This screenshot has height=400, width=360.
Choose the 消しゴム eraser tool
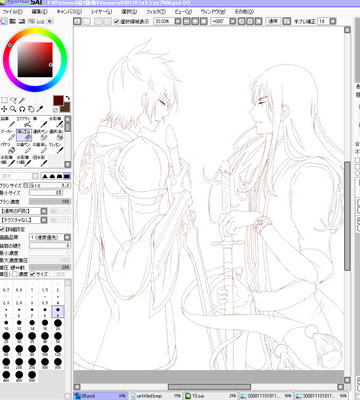pos(24,135)
